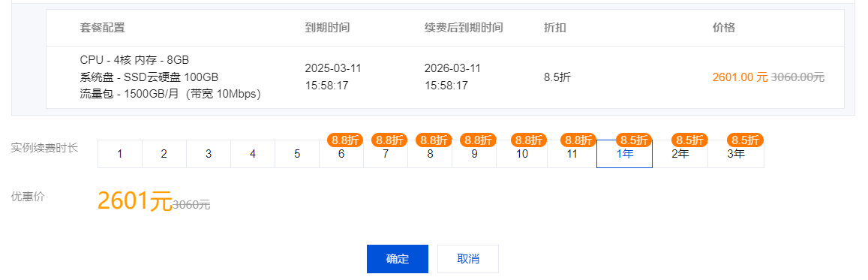The width and height of the screenshot is (868, 280).
Task: Choose 6 month renewal duration
Action: point(341,154)
